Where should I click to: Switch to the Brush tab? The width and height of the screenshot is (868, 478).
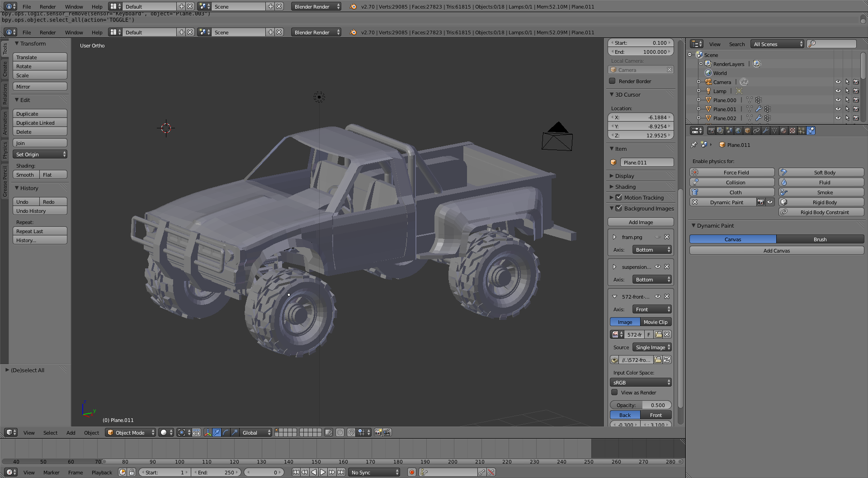coord(820,239)
